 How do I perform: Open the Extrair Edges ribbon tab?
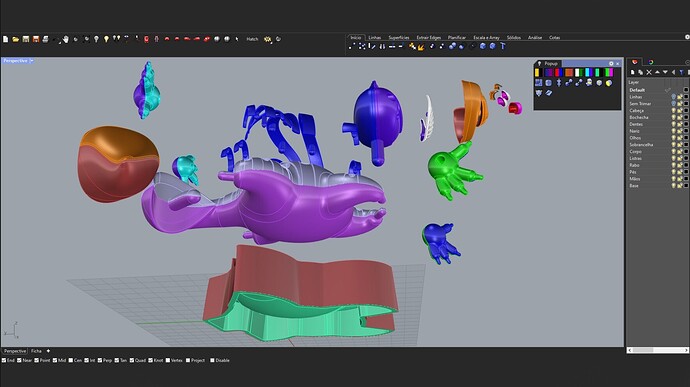click(429, 37)
